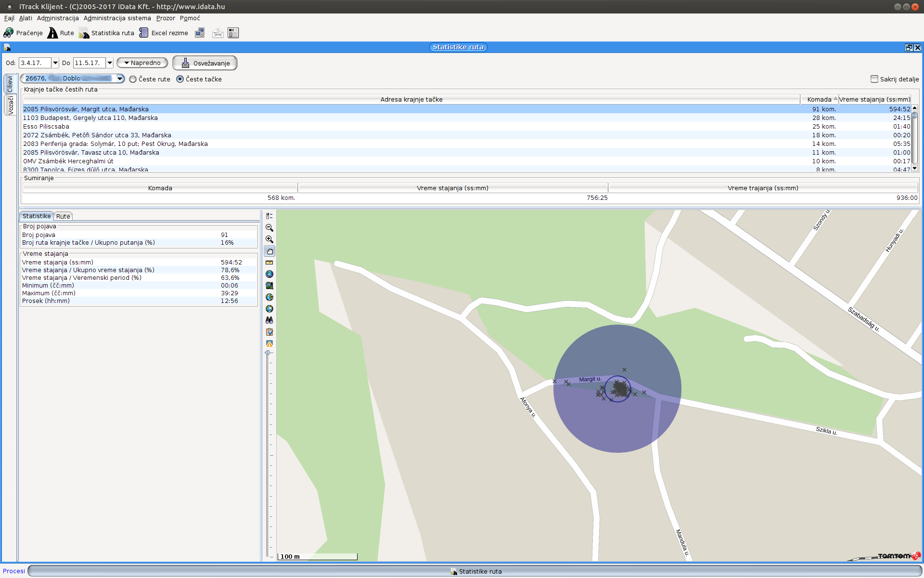Switch to the Rute tab
Screen dimensions: 924x578
pos(63,216)
